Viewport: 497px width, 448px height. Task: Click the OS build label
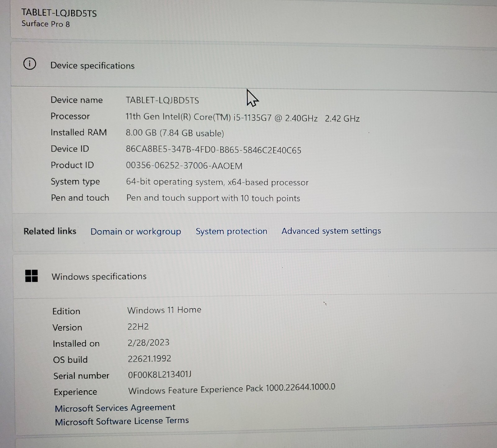click(71, 359)
